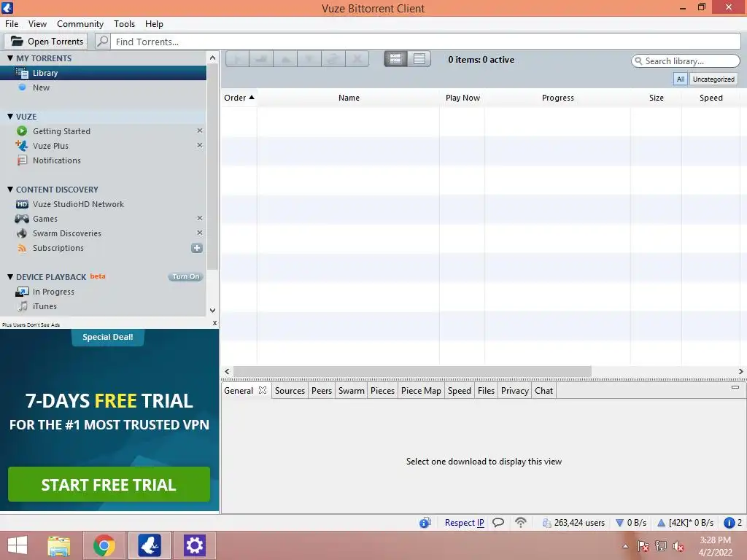The width and height of the screenshot is (747, 560).
Task: Open the Tools menu
Action: click(124, 24)
